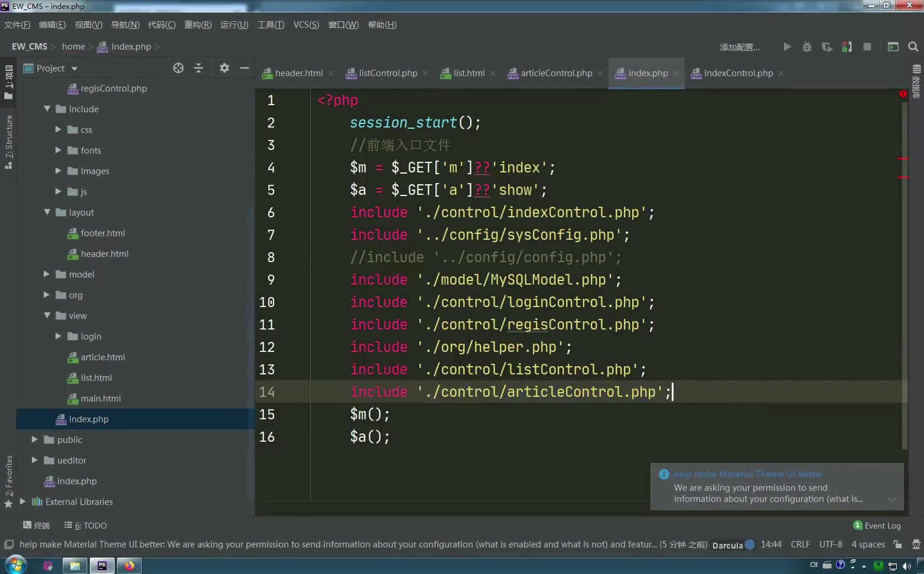Open the 代码(C) menu
924x574 pixels.
[x=161, y=25]
